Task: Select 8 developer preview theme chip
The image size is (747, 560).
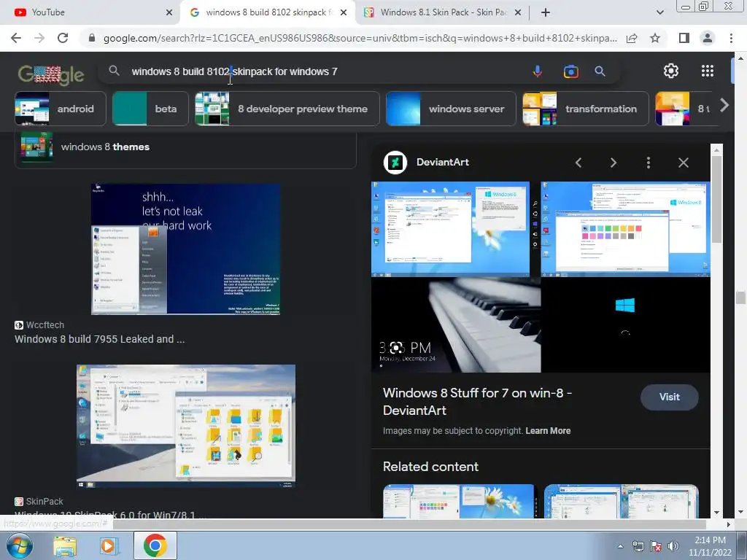Action: tap(287, 109)
